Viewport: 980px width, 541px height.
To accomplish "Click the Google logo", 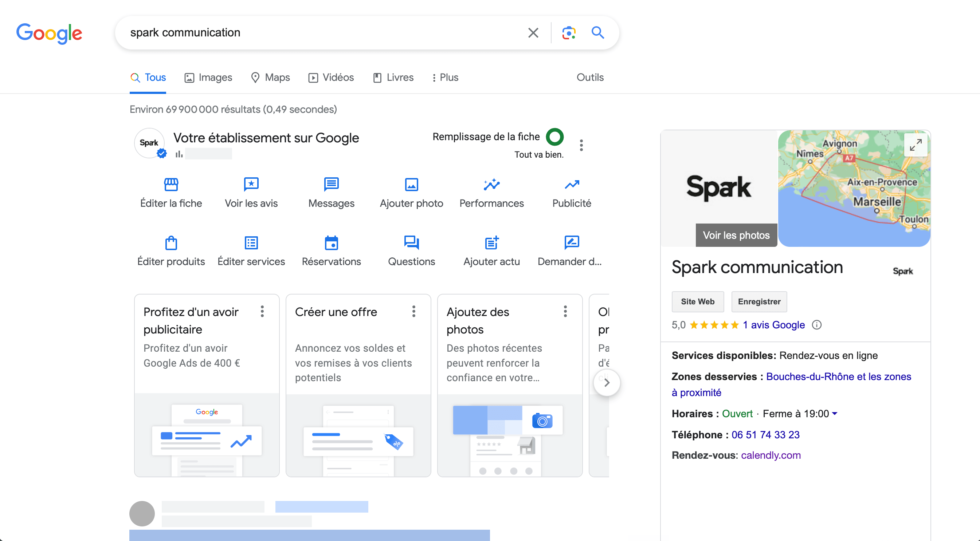I will [49, 33].
